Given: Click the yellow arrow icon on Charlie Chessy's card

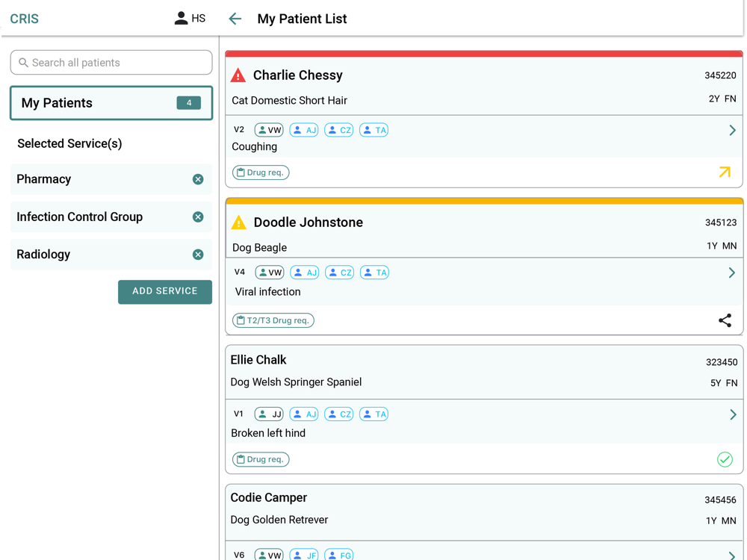Looking at the screenshot, I should click(x=725, y=172).
